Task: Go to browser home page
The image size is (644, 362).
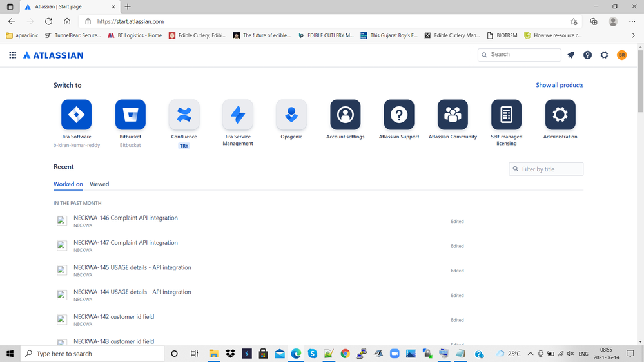Action: coord(67,21)
